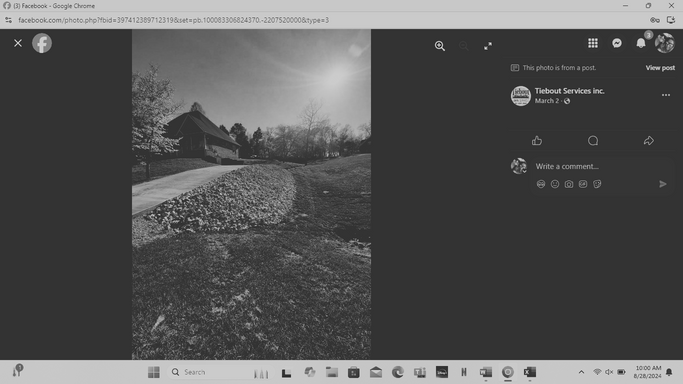
Task: Open post options three-dot menu
Action: (666, 95)
